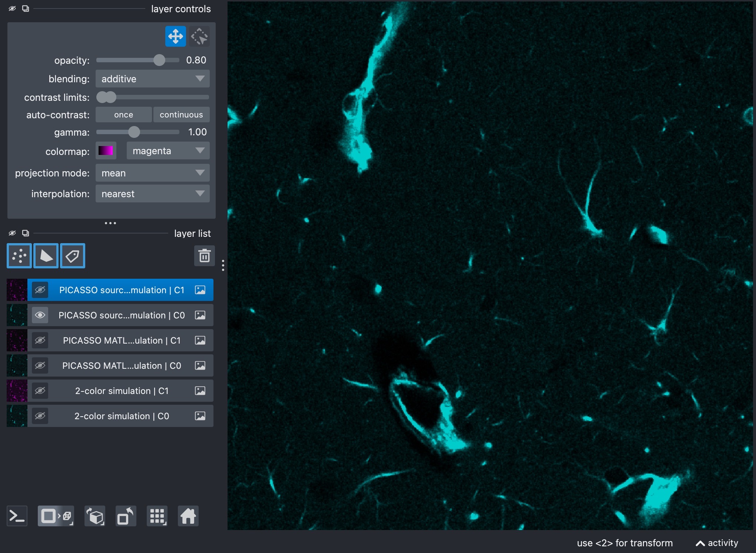Screen dimensions: 756x553
Task: Click image type icon of PICASSO source C0
Action: click(x=200, y=315)
